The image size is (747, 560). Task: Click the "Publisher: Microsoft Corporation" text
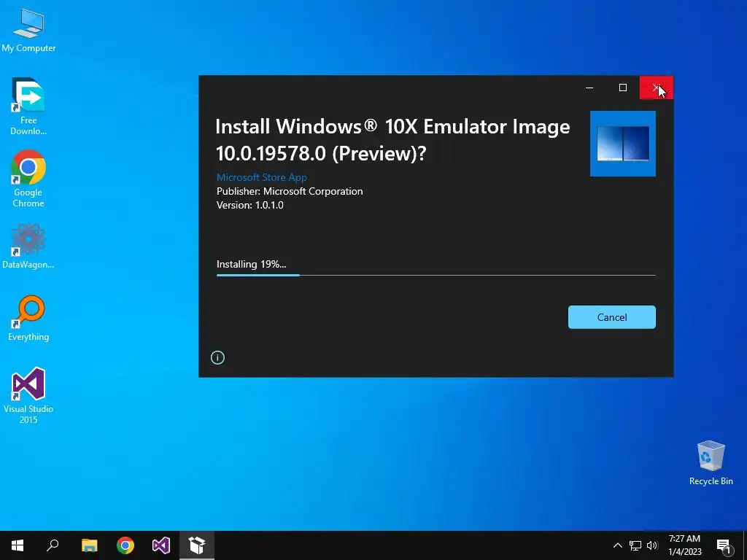[x=290, y=192]
